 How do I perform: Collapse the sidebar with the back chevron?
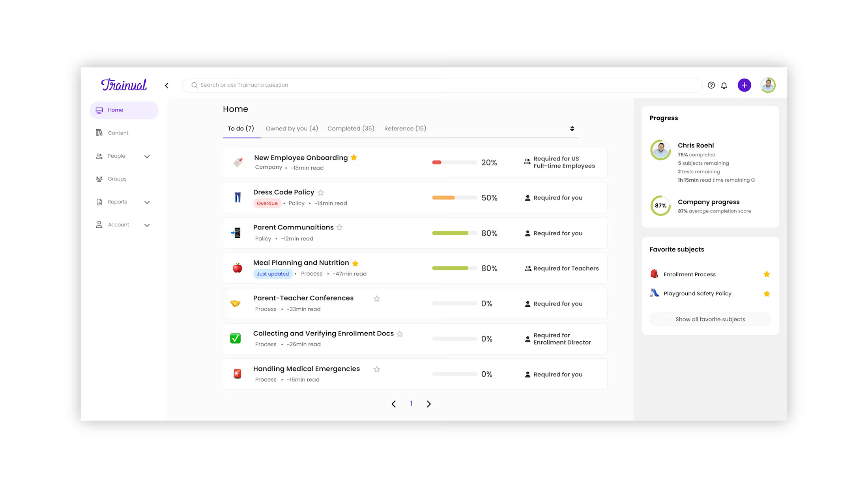[x=166, y=85]
